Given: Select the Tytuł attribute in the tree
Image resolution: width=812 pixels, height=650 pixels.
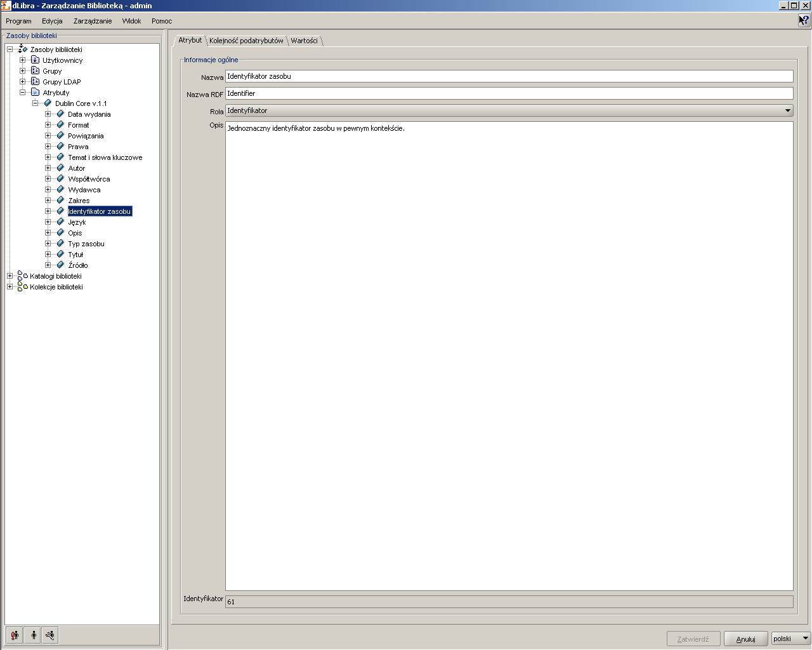Looking at the screenshot, I should (x=75, y=255).
